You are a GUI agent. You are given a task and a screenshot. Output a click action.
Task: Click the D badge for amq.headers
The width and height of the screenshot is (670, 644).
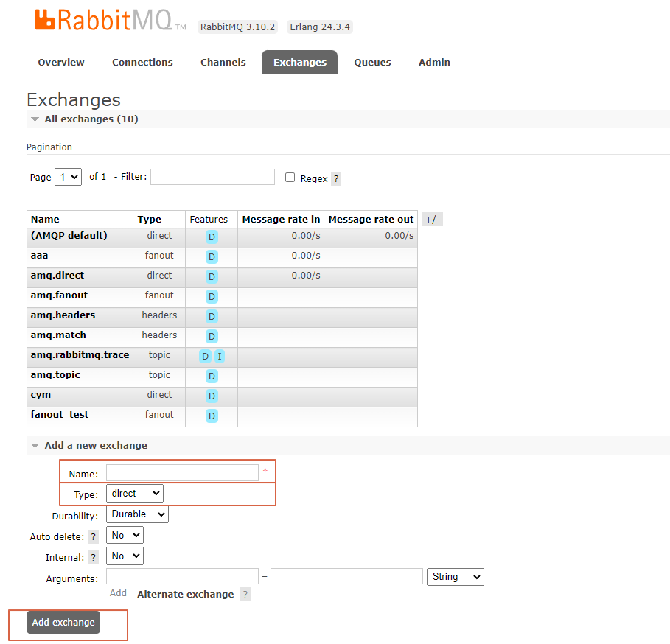212,316
